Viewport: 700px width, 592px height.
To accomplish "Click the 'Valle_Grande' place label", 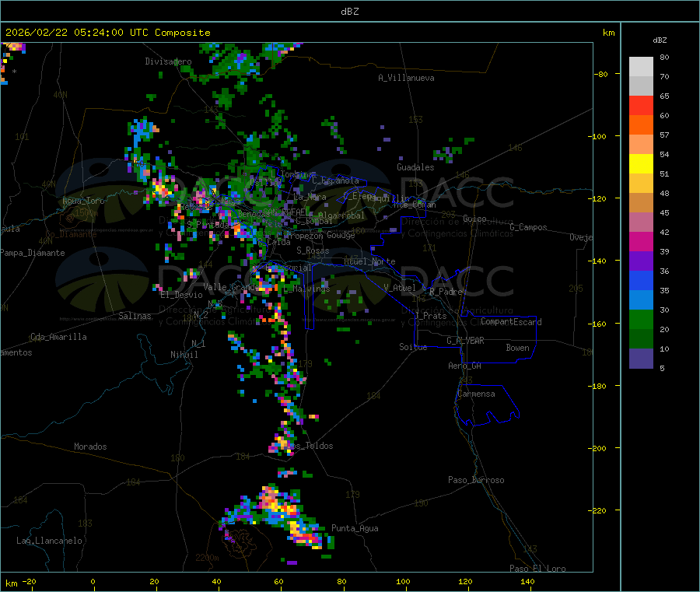I will tap(231, 286).
